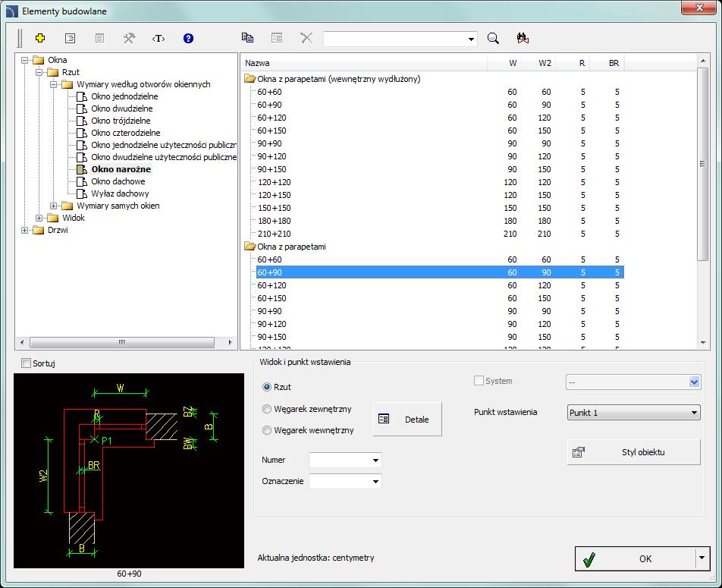The image size is (722, 588).
Task: Click the magnifier search icon
Action: point(493,38)
